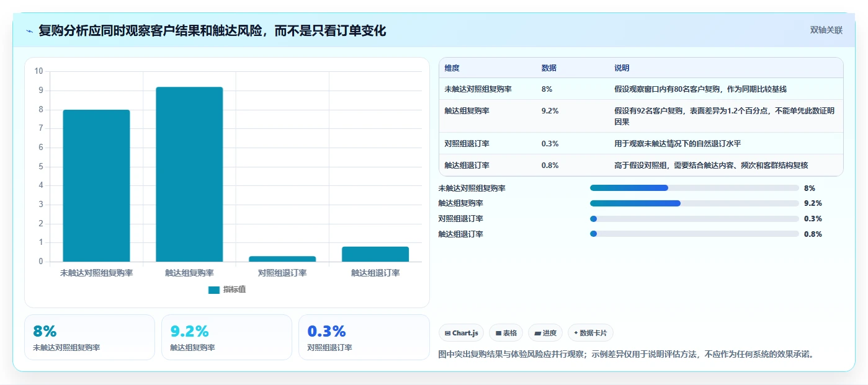Click the 双轴关联 label in header
Image resolution: width=868 pixels, height=385 pixels.
point(826,30)
